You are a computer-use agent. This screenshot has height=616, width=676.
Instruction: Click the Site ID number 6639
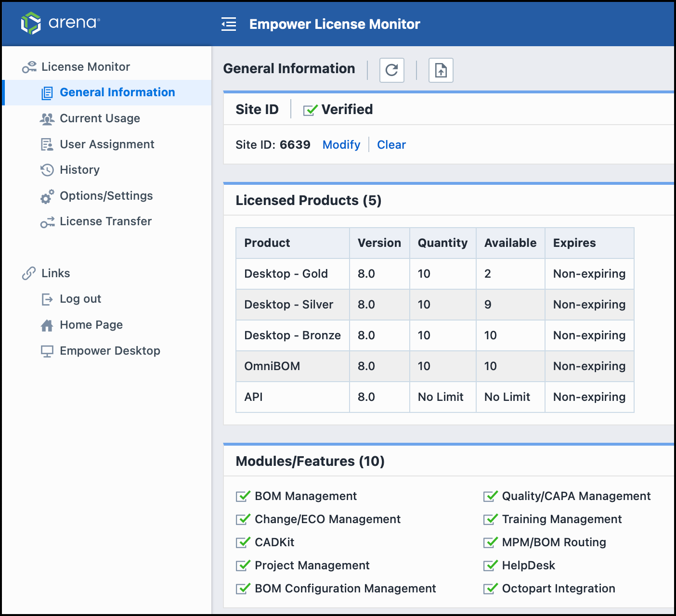click(x=295, y=145)
